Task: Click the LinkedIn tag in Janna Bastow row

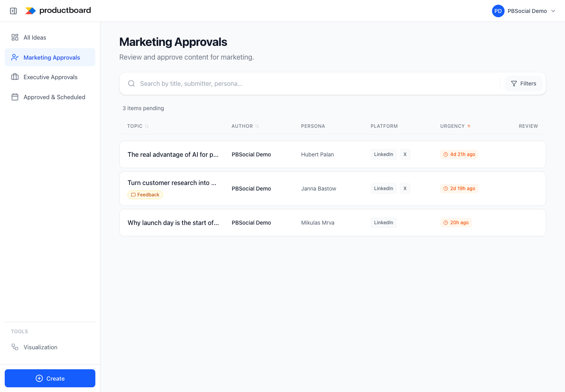Action: click(x=384, y=189)
